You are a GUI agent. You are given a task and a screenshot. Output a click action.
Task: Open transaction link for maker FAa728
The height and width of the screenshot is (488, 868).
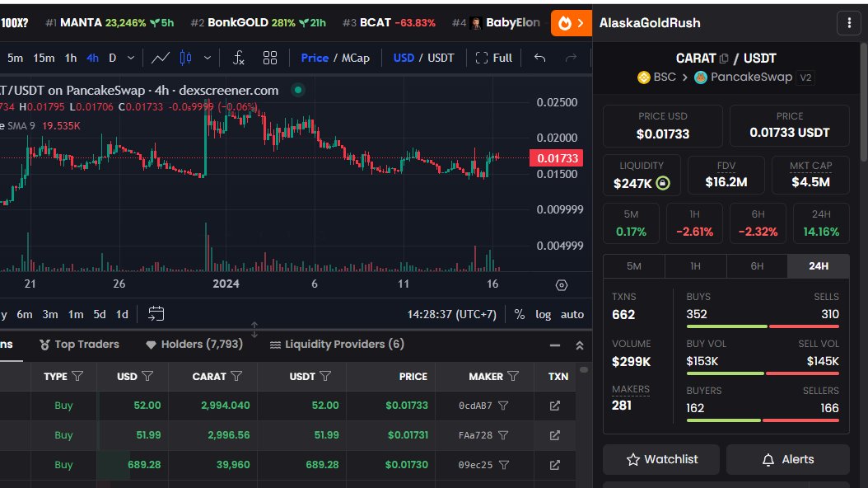[x=555, y=435]
